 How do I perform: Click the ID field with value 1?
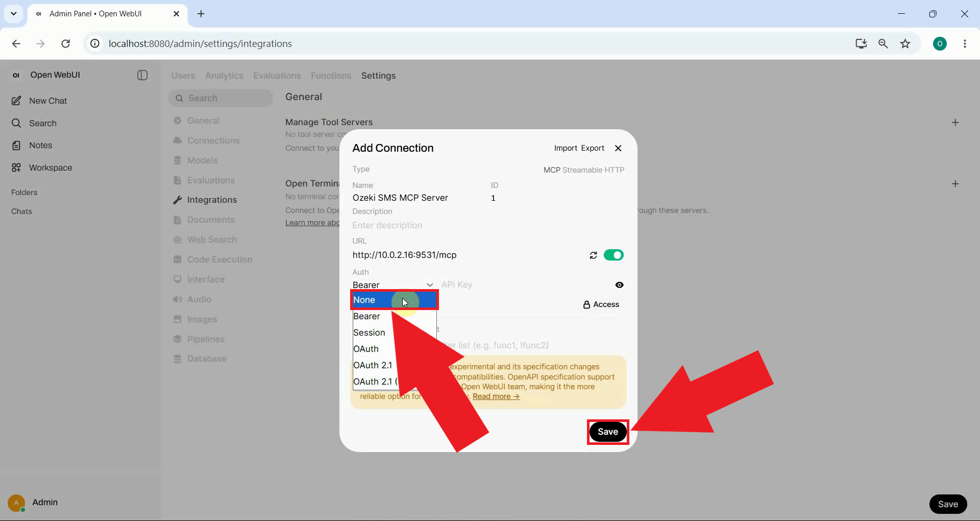[557, 198]
